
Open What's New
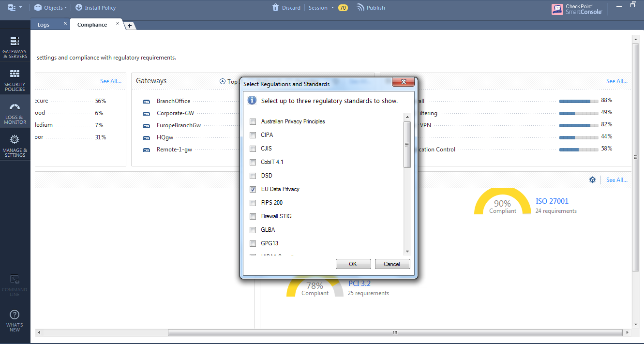[15, 320]
